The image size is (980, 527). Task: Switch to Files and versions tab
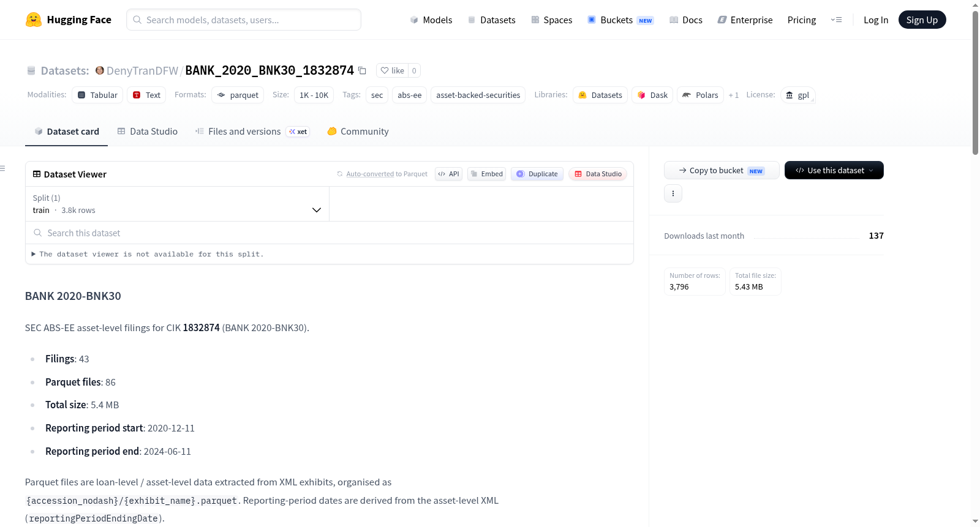click(252, 131)
